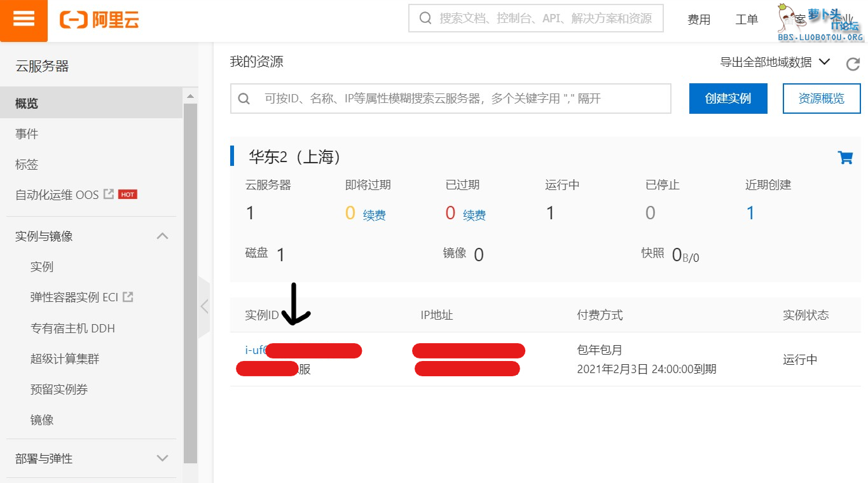Open the hamburger navigation menu
This screenshot has width=868, height=483.
tap(24, 20)
